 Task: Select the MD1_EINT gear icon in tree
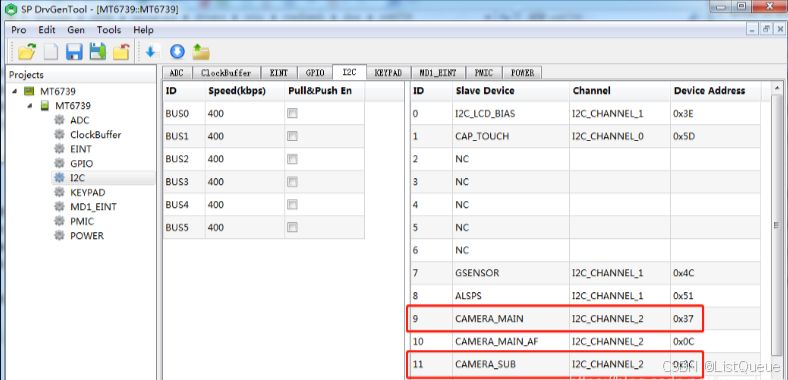pos(60,206)
